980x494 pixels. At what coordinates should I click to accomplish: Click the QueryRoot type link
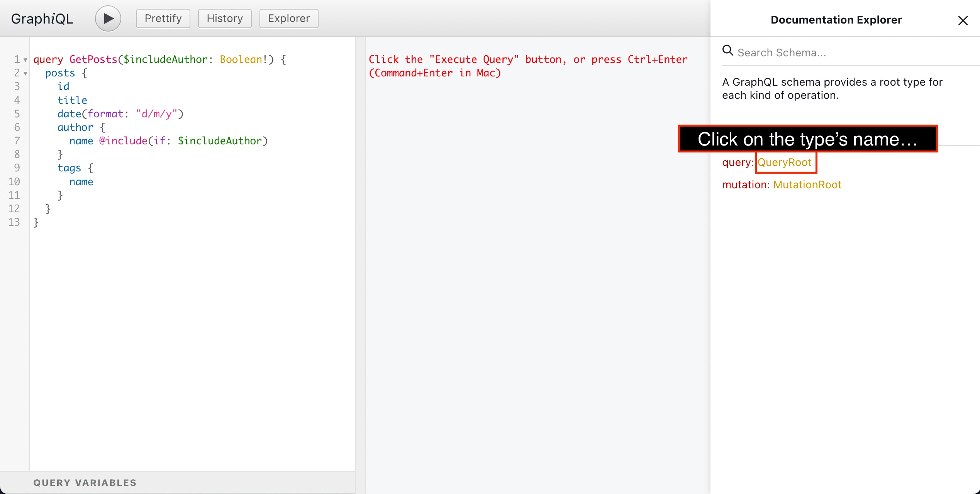click(x=785, y=162)
